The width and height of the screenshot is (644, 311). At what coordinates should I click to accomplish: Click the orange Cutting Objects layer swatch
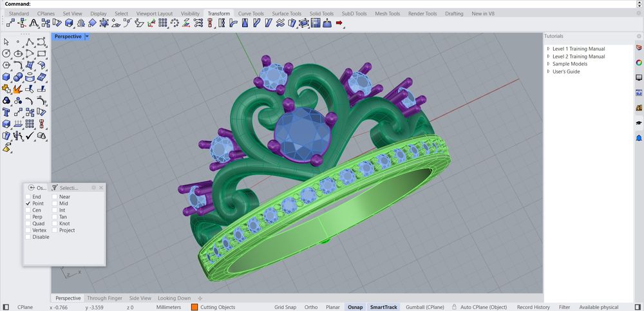coord(194,307)
